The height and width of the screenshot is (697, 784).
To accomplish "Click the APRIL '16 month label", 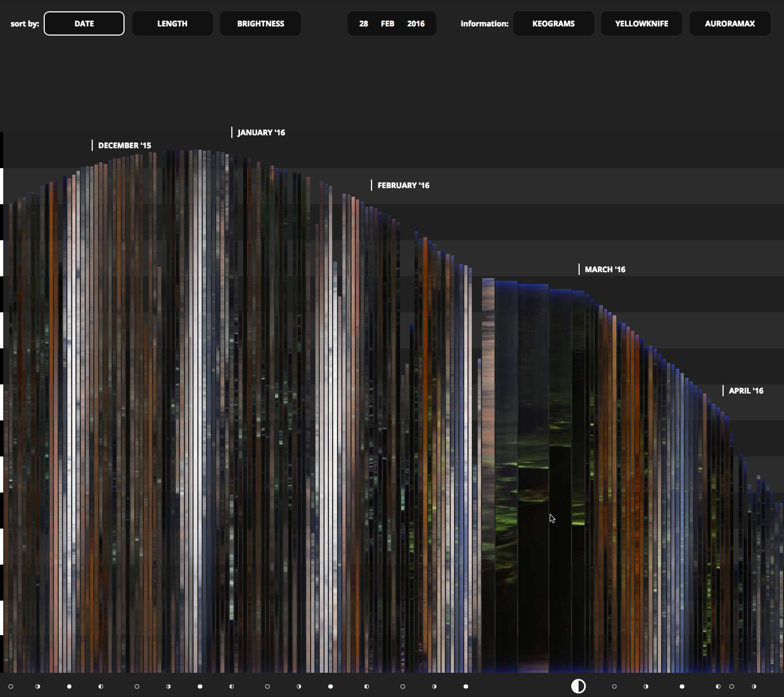I will 746,391.
